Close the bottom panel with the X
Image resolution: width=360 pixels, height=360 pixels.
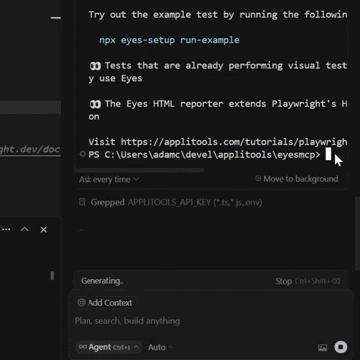pos(43,230)
